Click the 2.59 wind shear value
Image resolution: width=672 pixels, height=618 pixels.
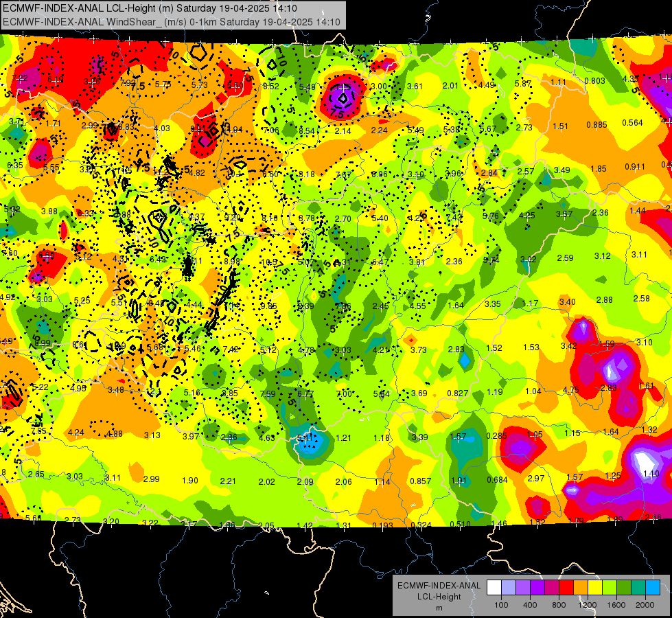click(x=566, y=257)
